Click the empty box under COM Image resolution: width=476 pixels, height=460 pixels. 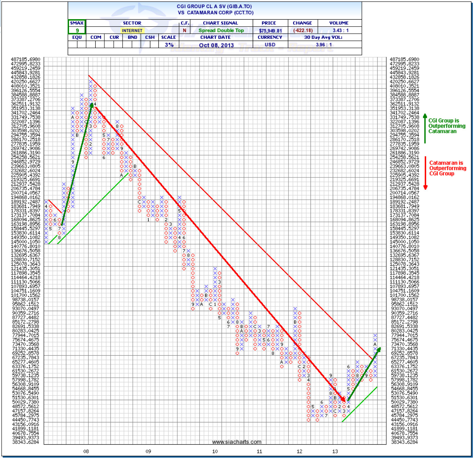click(95, 44)
